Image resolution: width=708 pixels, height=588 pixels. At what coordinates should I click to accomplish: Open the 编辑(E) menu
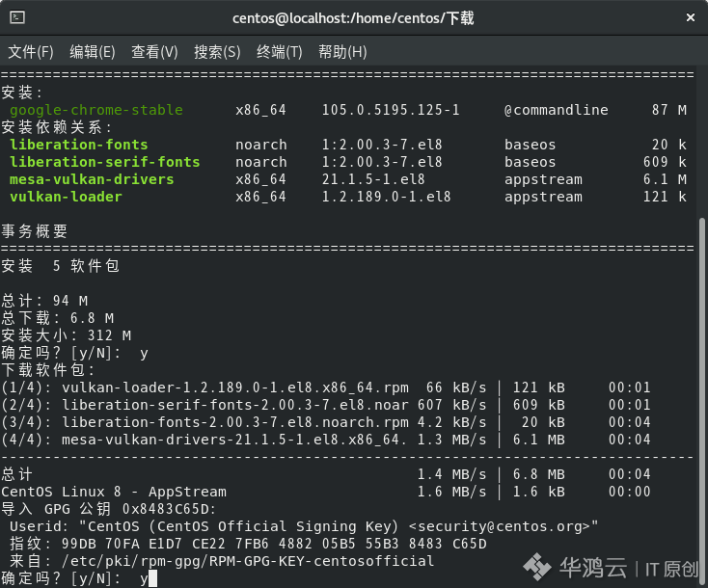point(93,52)
